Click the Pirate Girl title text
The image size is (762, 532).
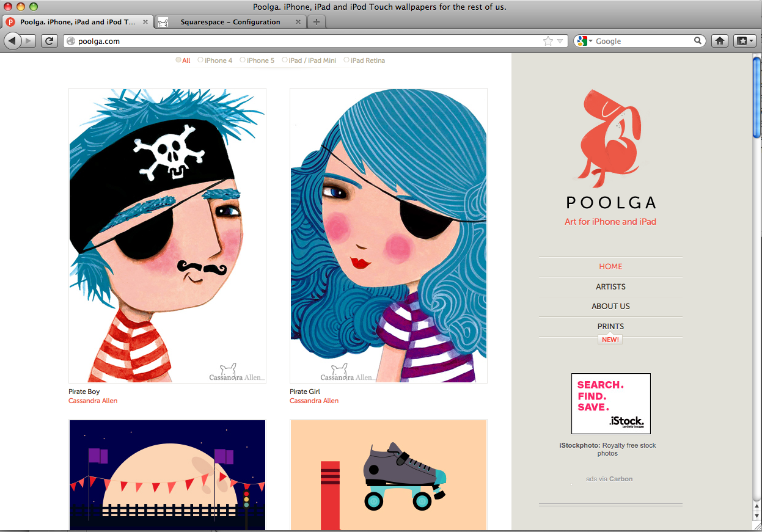point(305,392)
